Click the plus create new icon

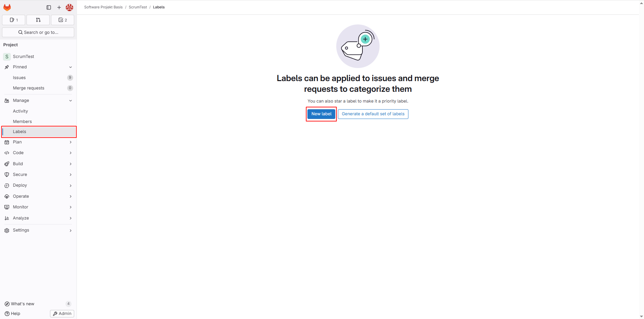pyautogui.click(x=59, y=7)
